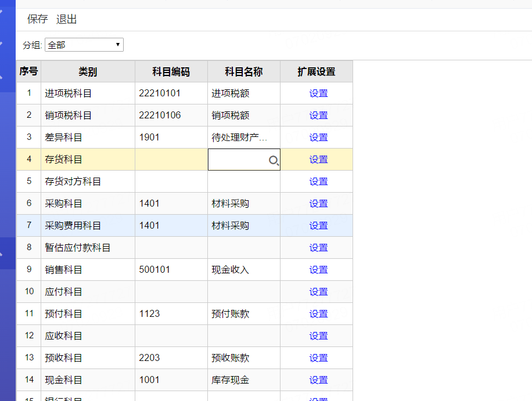Click the 序号 column header
Screen dimensions: 532x401
point(29,71)
